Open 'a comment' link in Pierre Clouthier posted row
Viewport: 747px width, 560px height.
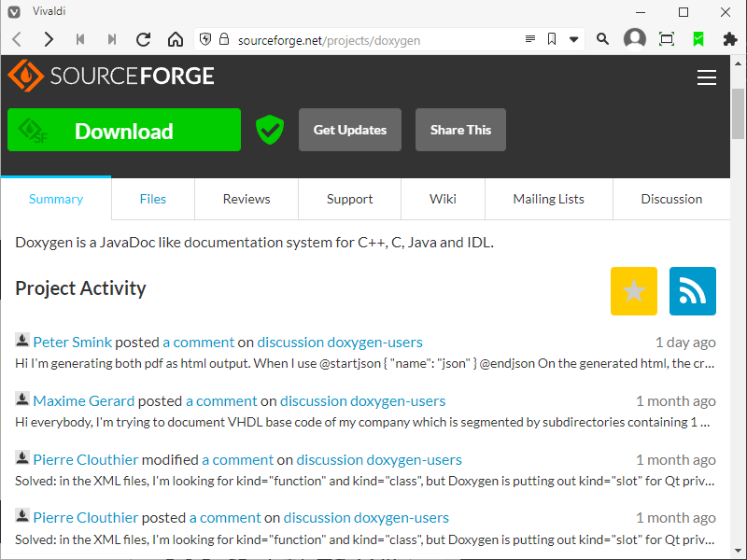(x=225, y=518)
